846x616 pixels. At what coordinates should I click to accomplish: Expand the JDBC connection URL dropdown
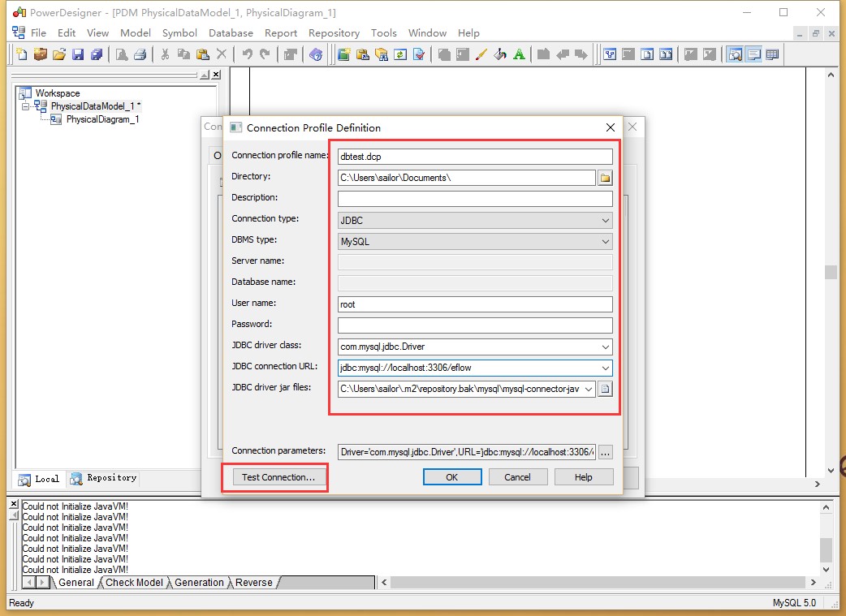point(606,368)
